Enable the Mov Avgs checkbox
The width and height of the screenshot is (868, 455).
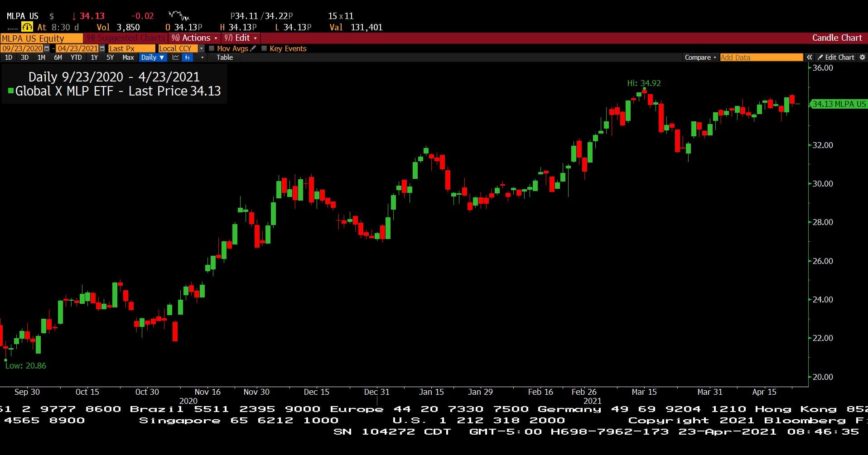[x=212, y=48]
